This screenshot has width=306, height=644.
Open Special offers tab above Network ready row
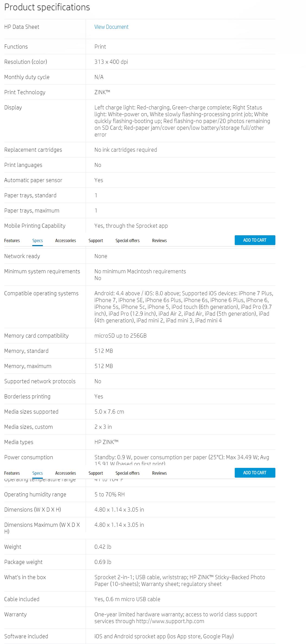(127, 240)
